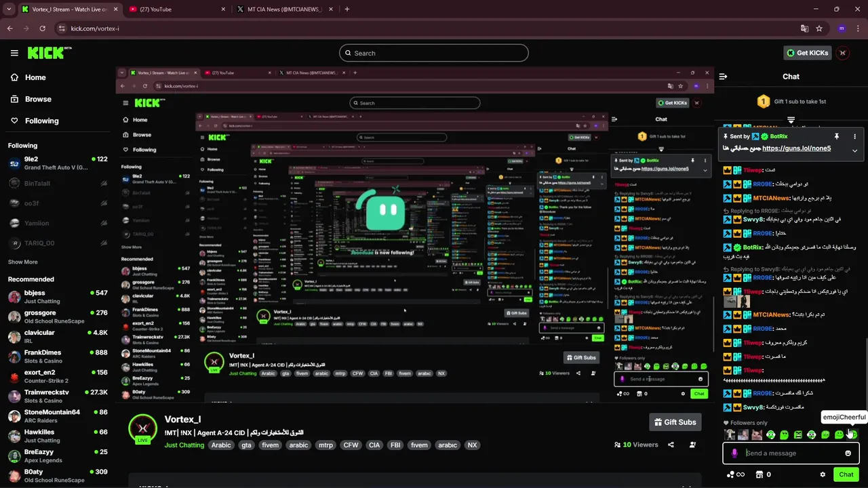Share the Vortex_I stream
Image resolution: width=868 pixels, height=488 pixels.
click(671, 445)
